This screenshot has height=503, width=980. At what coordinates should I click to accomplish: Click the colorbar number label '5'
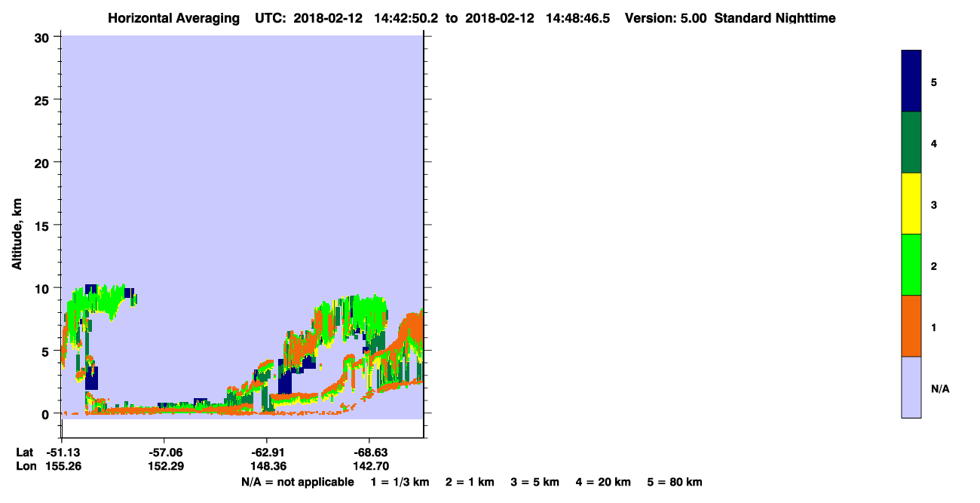click(x=934, y=81)
